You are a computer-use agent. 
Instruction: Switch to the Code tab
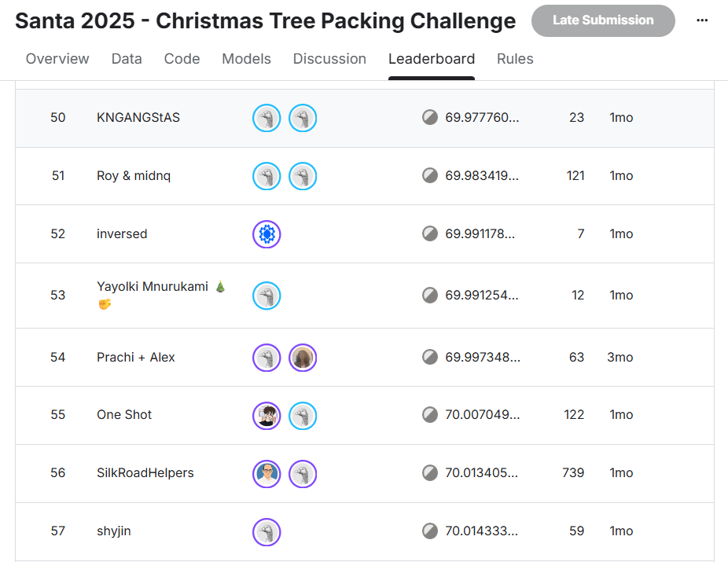(182, 58)
